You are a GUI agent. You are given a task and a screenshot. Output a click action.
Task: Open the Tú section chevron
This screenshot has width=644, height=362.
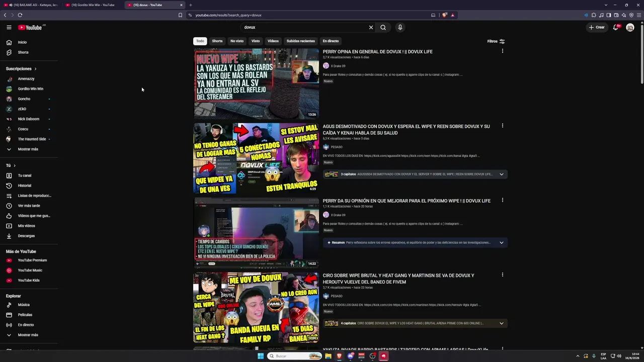[14, 165]
